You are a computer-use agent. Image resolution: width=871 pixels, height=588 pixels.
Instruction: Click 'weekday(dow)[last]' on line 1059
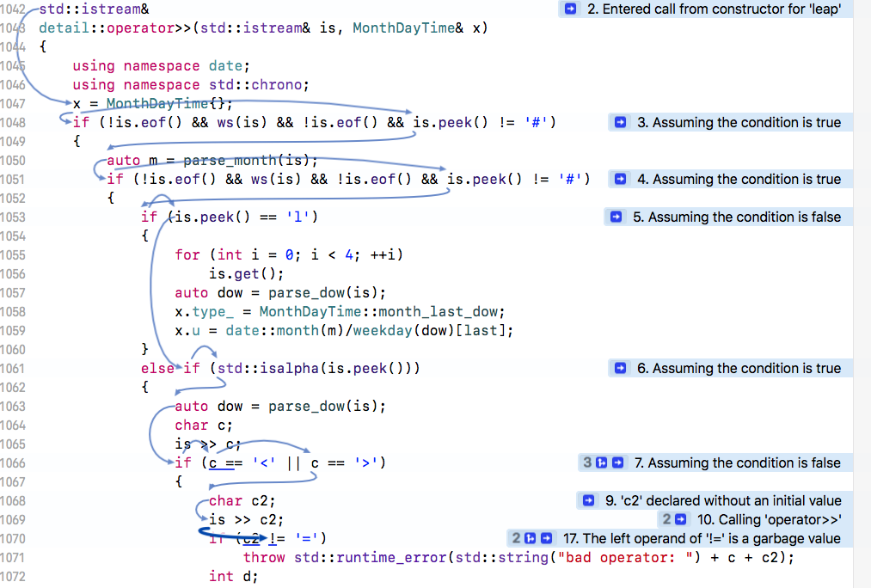(429, 330)
